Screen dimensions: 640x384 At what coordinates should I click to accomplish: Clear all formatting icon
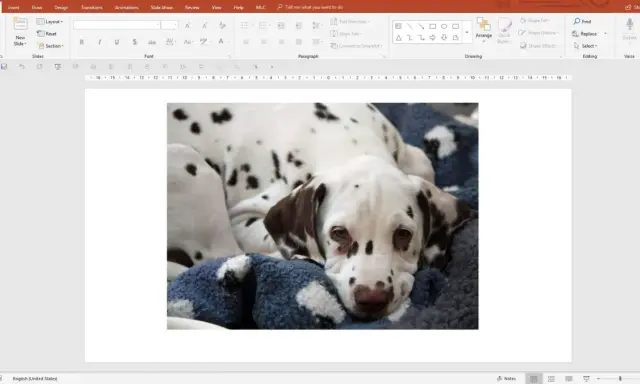click(222, 25)
